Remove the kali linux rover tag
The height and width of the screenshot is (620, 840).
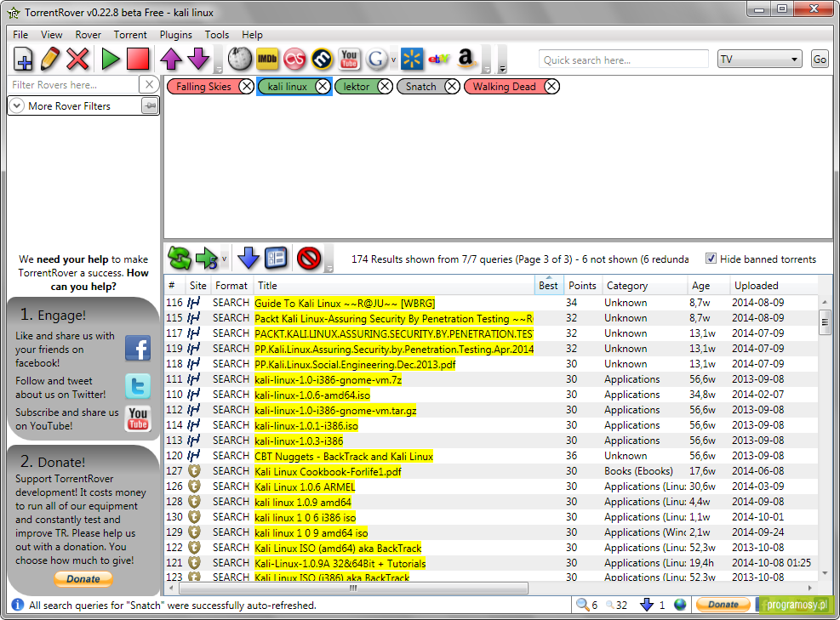tap(323, 86)
